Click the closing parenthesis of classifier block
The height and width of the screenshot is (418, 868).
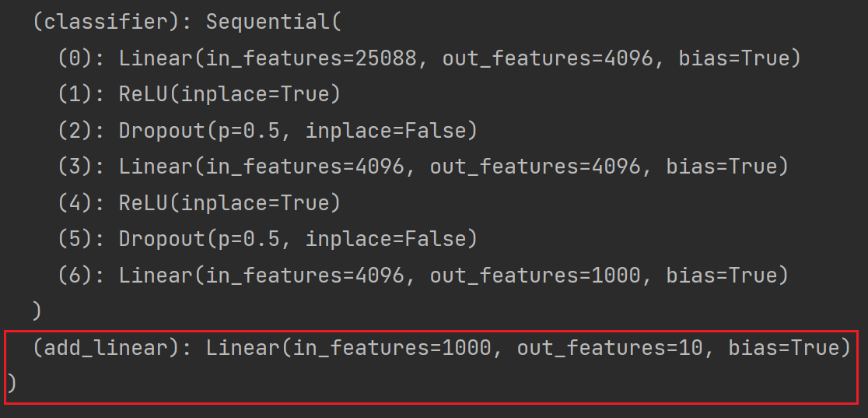coord(37,311)
